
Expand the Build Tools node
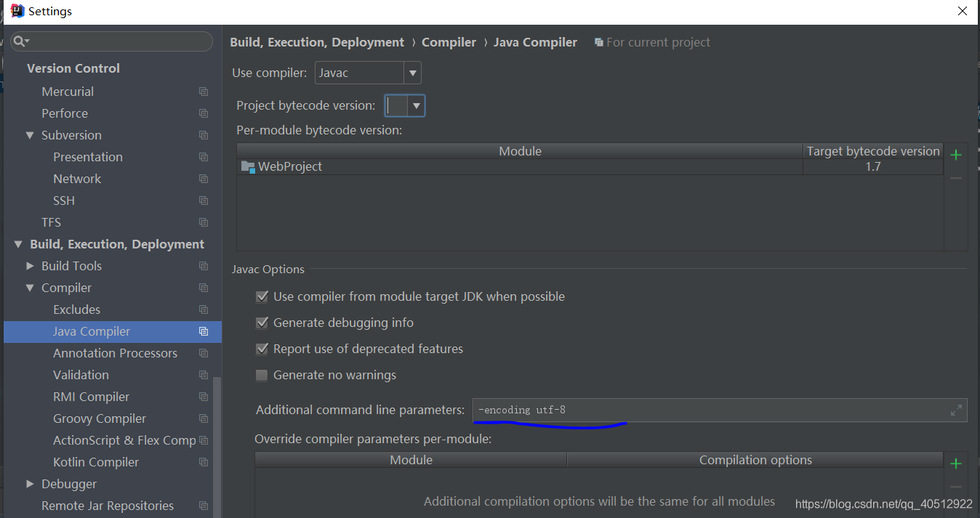coord(30,266)
